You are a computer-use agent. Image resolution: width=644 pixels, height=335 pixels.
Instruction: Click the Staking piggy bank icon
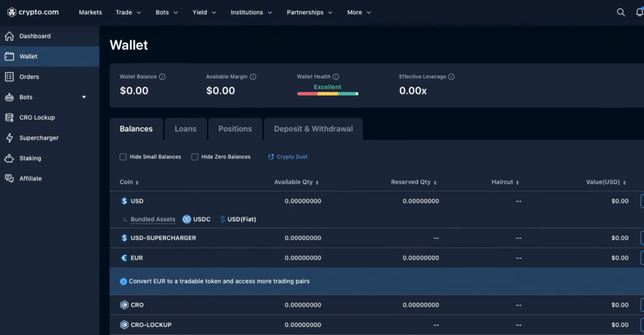tap(9, 158)
